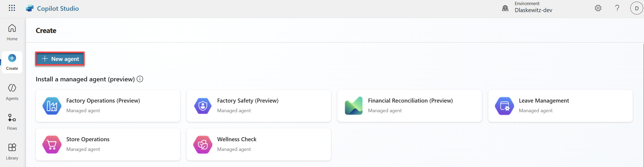This screenshot has height=167, width=644.
Task: Click the Copilot Studio logo icon
Action: click(x=30, y=8)
